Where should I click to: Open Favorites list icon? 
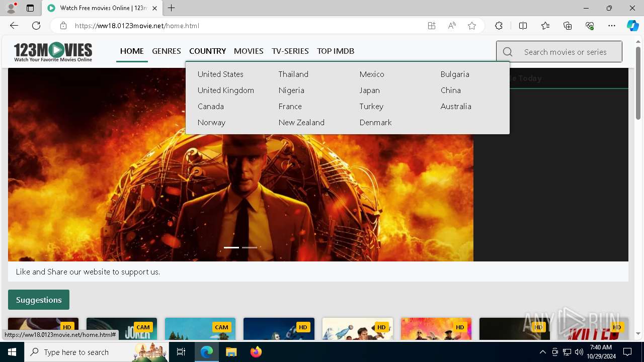point(545,26)
